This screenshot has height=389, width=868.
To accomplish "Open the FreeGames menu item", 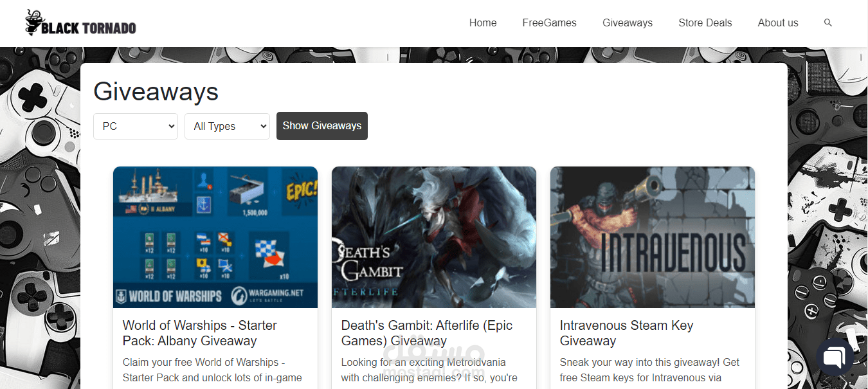I will [x=549, y=23].
